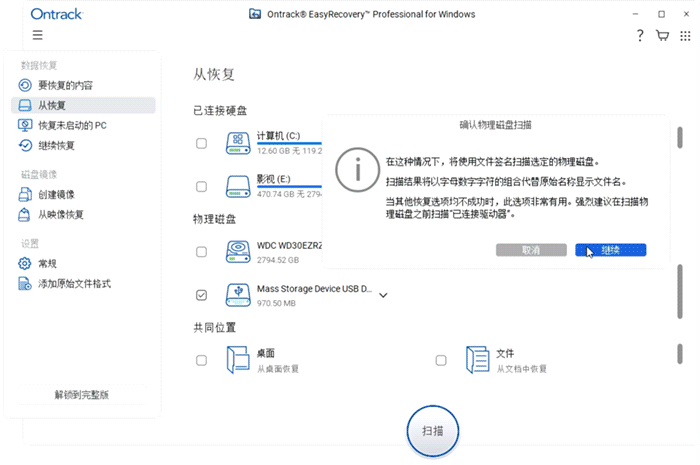Click the 添加原始文件格式 file icon
The image size is (700, 465).
click(x=25, y=284)
